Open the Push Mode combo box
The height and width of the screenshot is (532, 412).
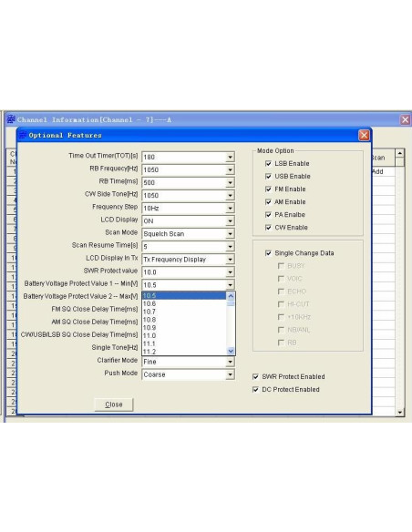230,374
